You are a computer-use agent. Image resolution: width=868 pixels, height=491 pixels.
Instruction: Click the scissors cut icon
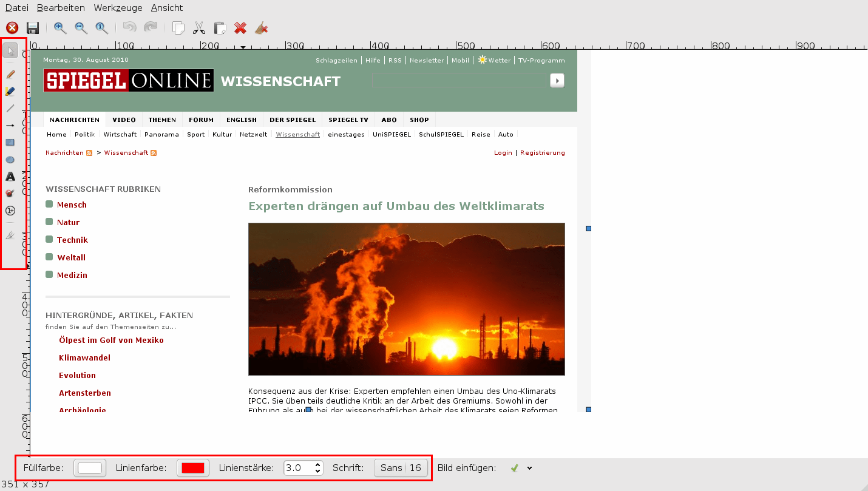tap(198, 28)
